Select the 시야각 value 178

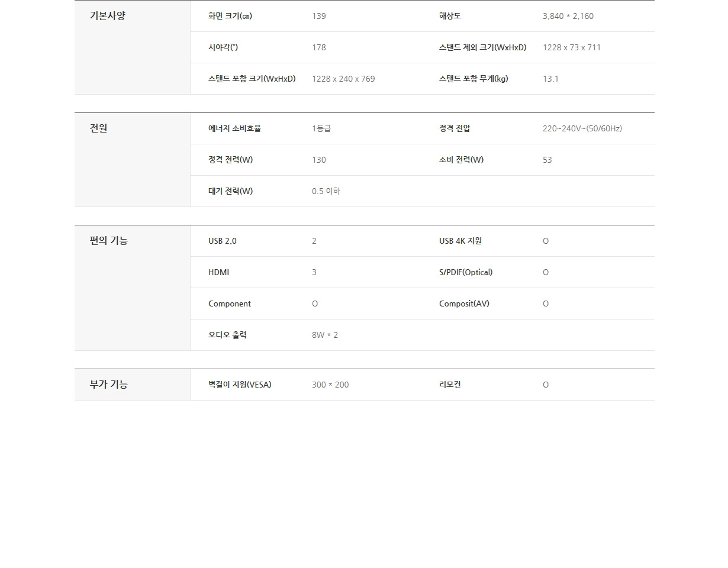point(318,47)
